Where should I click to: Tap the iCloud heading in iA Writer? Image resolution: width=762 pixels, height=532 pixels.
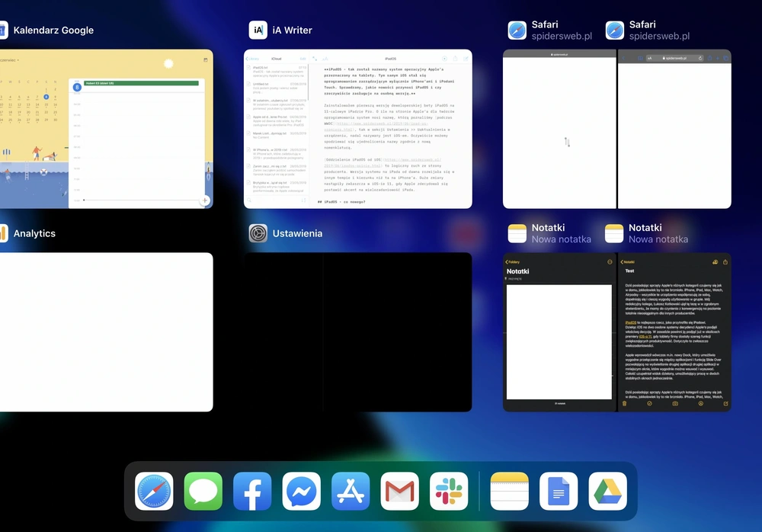click(277, 59)
